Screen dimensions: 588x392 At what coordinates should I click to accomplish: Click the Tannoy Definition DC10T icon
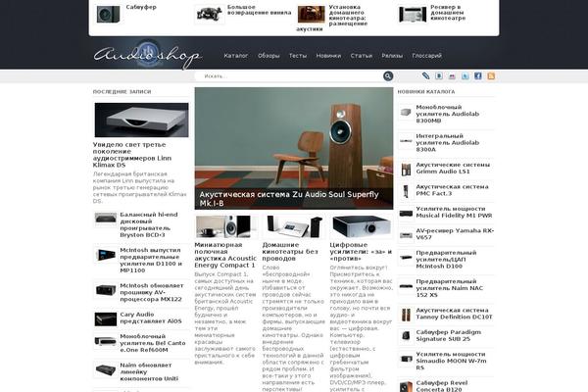406,315
